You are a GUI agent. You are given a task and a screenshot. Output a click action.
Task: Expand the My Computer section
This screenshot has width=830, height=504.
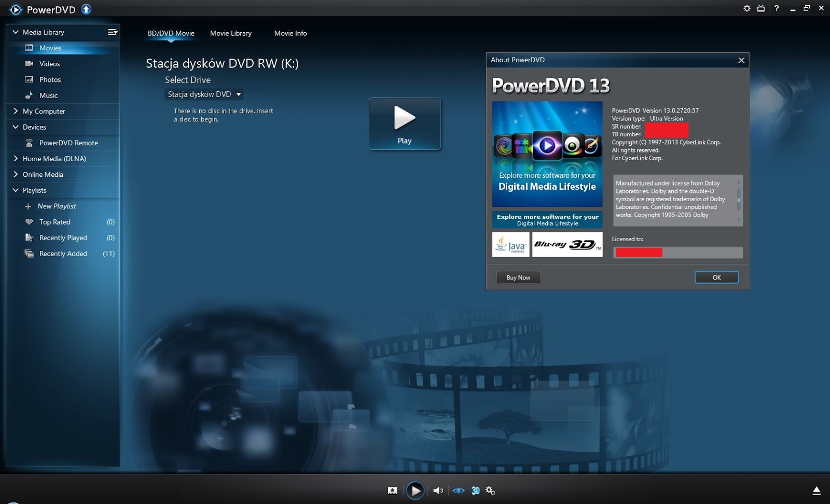click(16, 111)
